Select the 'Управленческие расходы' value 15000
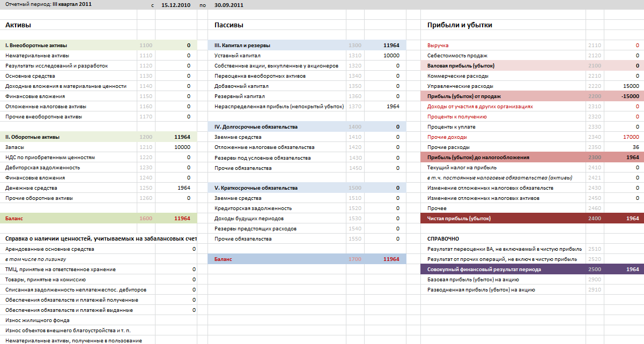The height and width of the screenshot is (344, 644). click(631, 86)
